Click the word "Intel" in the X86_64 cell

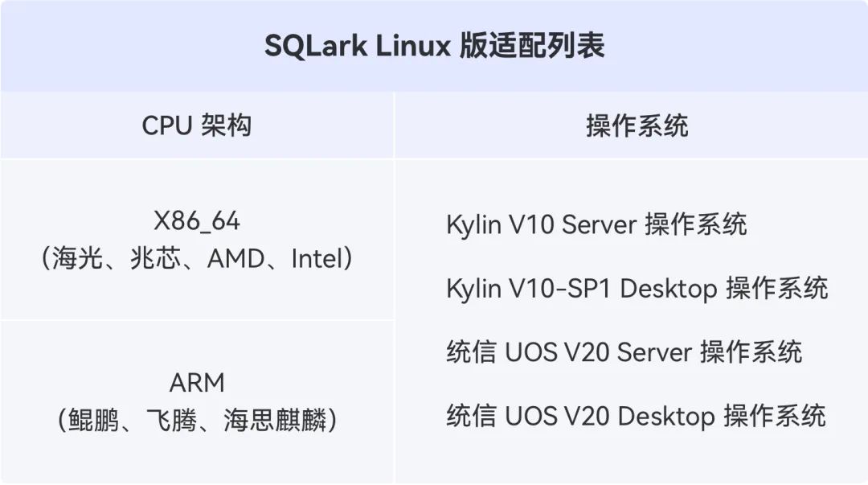coord(317,259)
